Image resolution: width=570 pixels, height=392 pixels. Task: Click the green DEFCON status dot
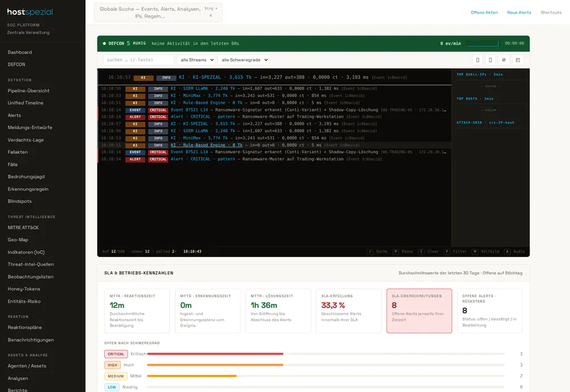coord(104,43)
